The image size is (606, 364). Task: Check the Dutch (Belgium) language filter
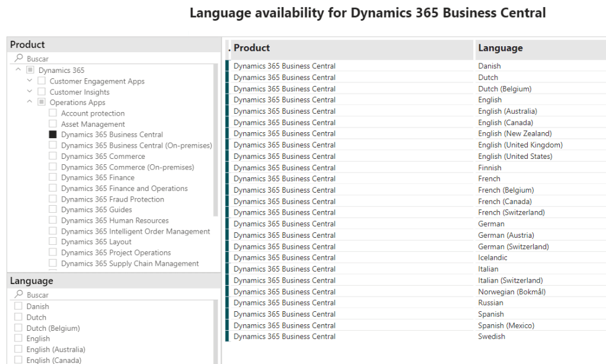click(x=18, y=328)
